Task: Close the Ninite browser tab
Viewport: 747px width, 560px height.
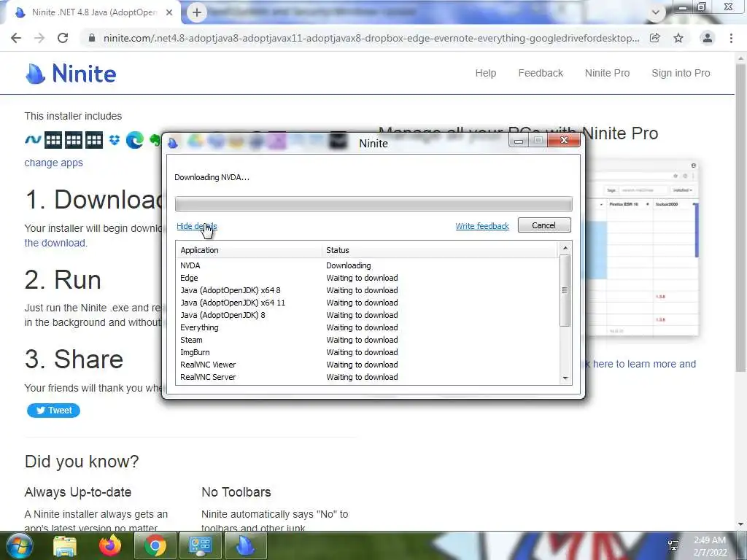Action: pos(169,13)
